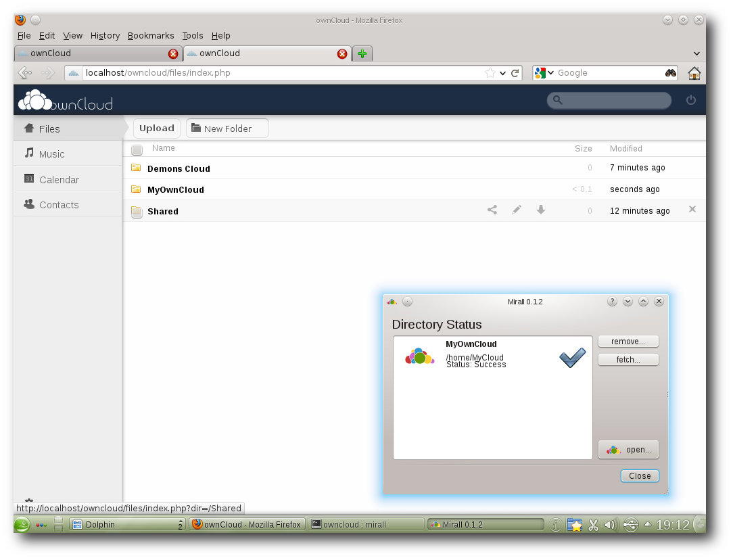Click the logout power icon

pyautogui.click(x=690, y=100)
